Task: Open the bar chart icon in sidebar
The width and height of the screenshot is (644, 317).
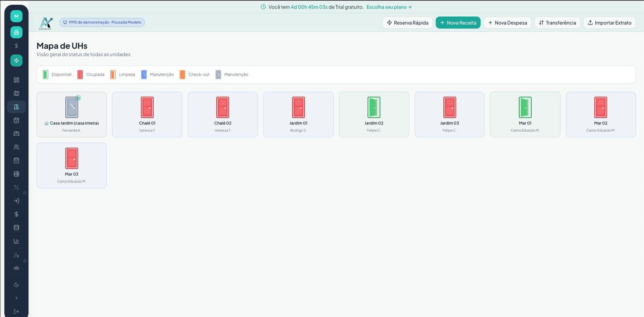Action: point(16,241)
